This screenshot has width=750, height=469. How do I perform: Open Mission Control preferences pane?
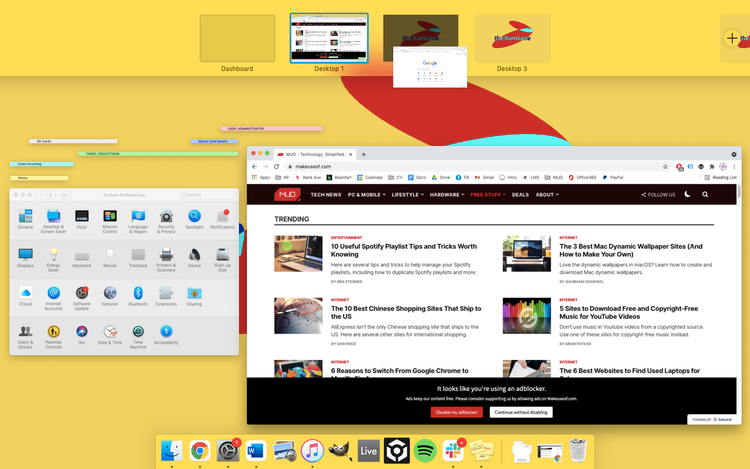110,221
